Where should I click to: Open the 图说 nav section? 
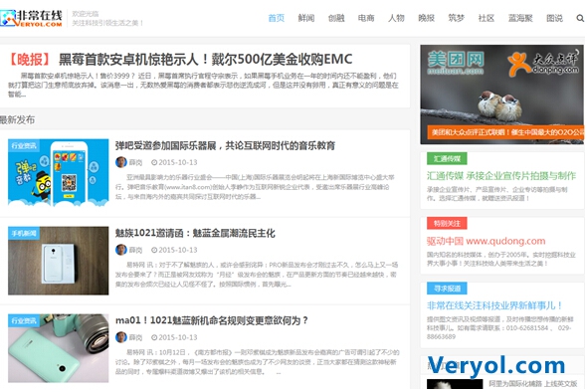click(554, 18)
